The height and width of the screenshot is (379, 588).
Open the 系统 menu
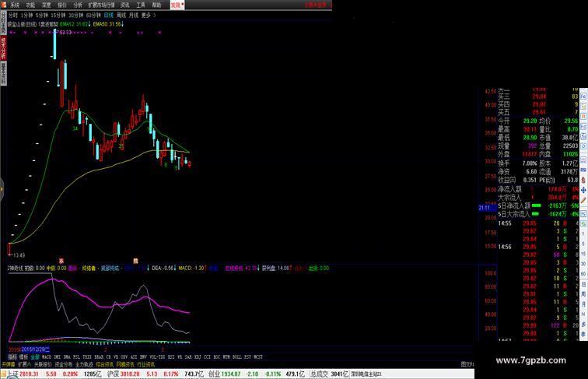(15, 5)
